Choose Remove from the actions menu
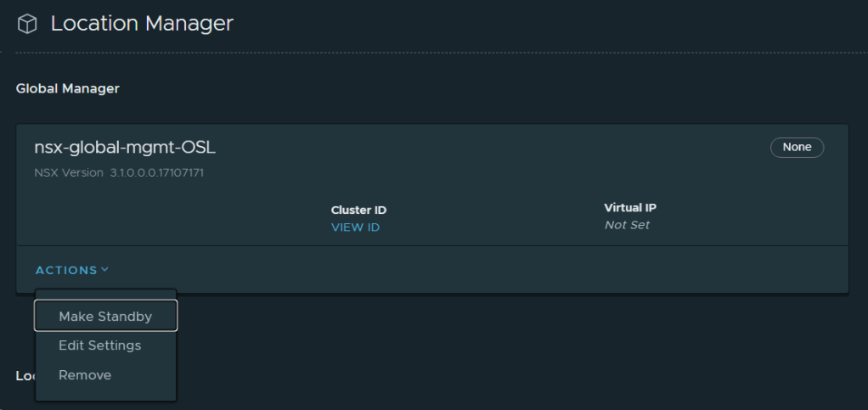This screenshot has width=868, height=410. point(85,375)
